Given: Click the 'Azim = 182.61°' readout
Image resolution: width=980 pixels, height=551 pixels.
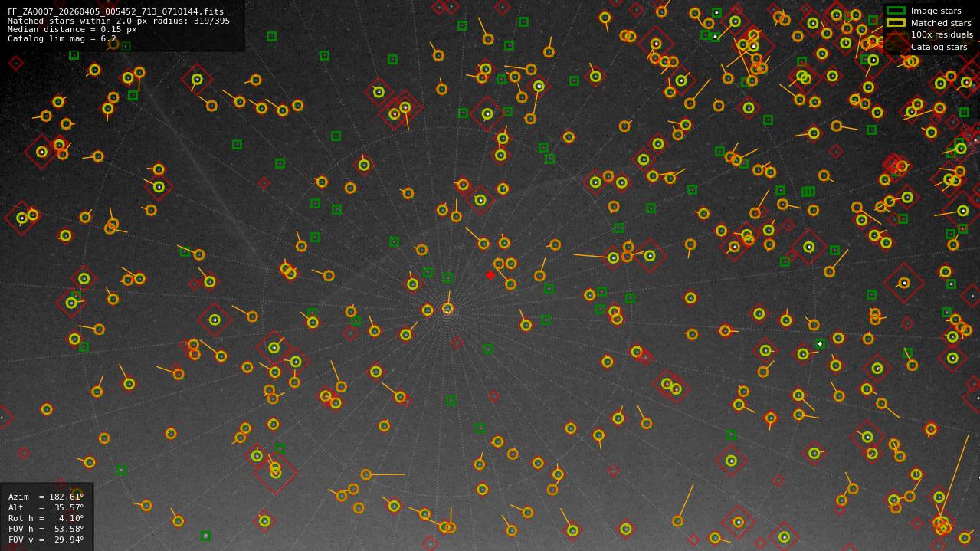Looking at the screenshot, I should [46, 497].
